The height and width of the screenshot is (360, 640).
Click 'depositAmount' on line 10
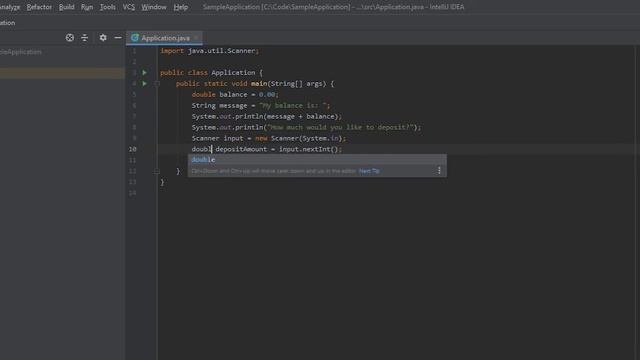click(x=241, y=149)
